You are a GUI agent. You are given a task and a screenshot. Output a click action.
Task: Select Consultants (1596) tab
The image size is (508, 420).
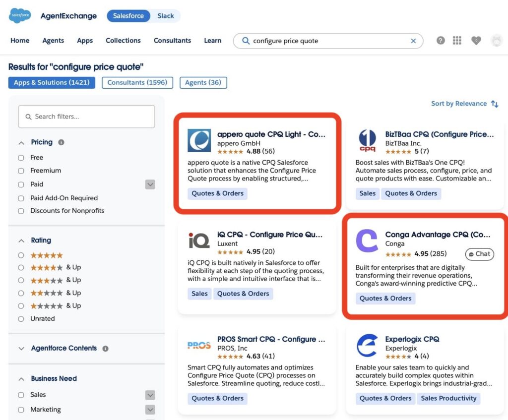[x=137, y=83]
